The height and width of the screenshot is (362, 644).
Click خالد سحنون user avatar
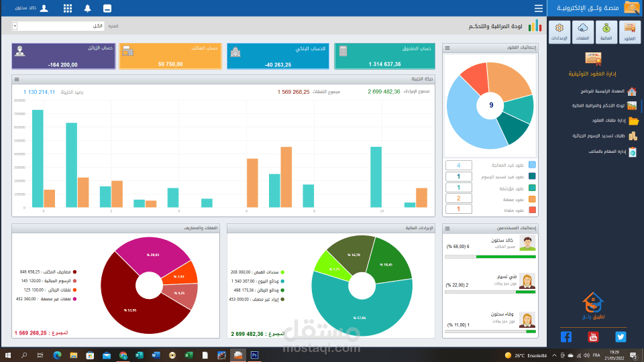pyautogui.click(x=527, y=243)
